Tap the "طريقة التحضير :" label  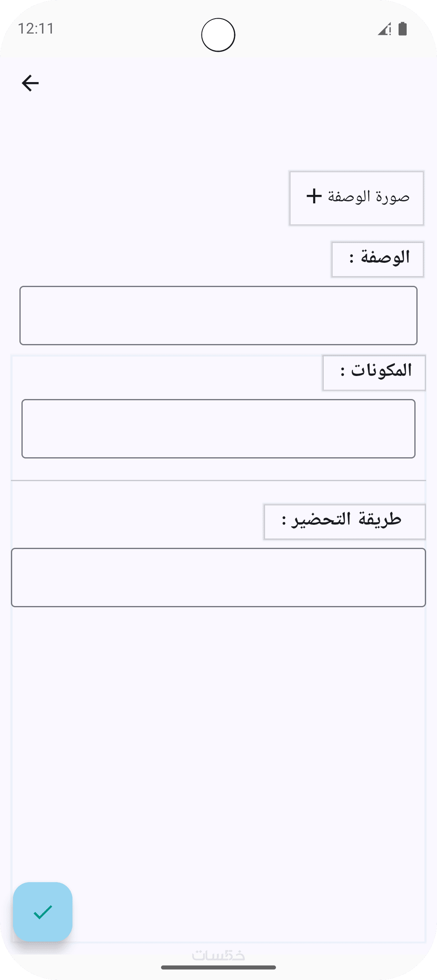[344, 522]
